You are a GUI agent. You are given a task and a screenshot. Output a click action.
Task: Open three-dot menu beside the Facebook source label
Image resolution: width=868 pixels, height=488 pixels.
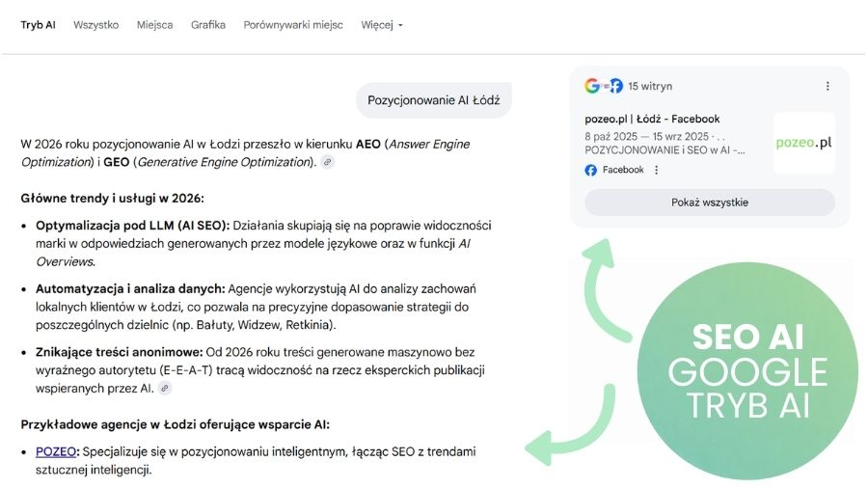pos(657,170)
